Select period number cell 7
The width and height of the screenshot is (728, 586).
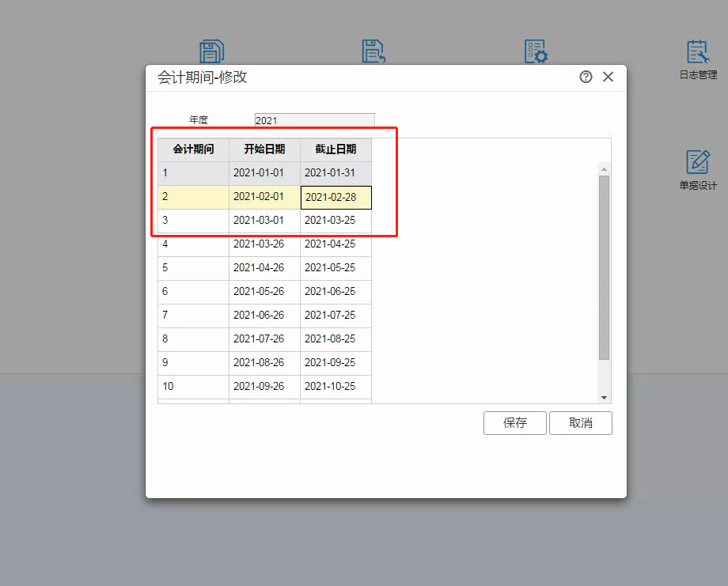pyautogui.click(x=194, y=316)
